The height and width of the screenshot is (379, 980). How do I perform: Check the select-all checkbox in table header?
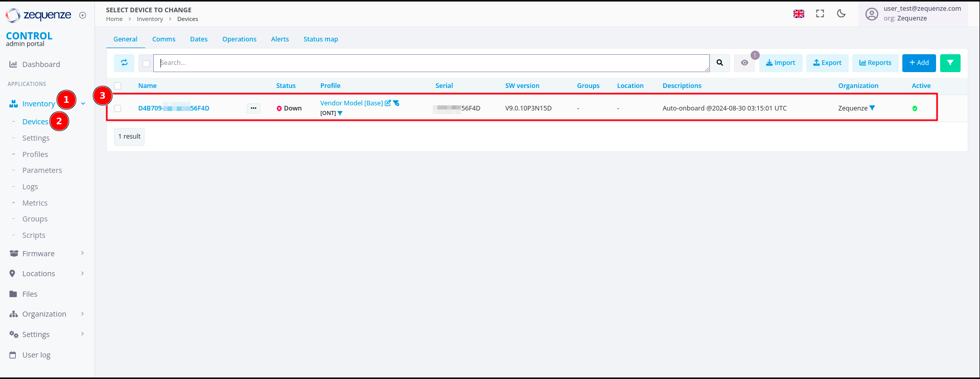[118, 86]
